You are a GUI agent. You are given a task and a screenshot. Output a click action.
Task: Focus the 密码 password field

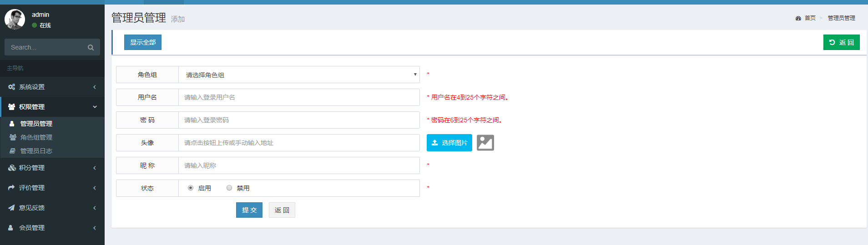pos(299,120)
